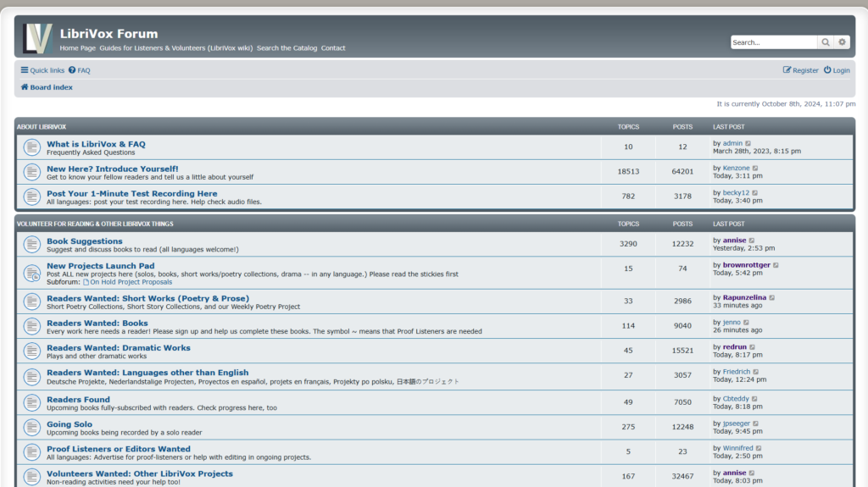View user profile of brownrottger
Viewport: 868px width, 487px height.
tap(746, 265)
